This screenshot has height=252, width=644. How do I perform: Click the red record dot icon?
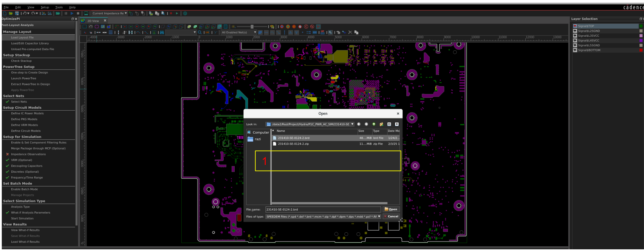[171, 13]
